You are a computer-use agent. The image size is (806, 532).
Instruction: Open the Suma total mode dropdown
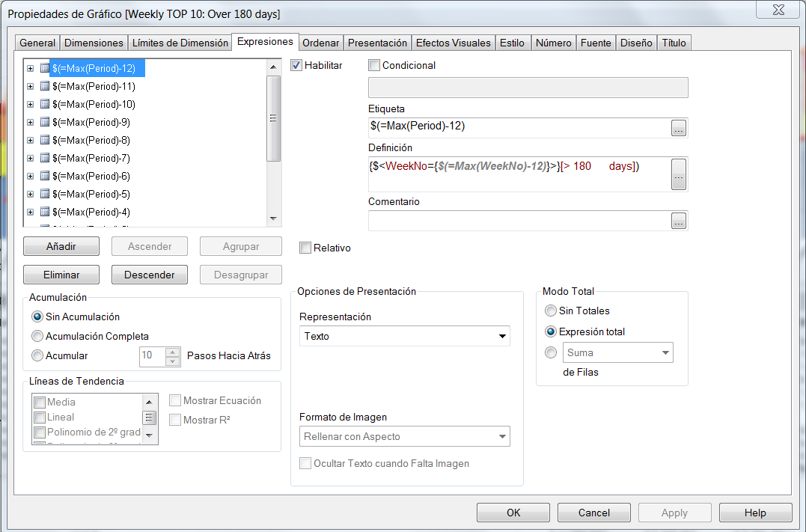pyautogui.click(x=617, y=352)
